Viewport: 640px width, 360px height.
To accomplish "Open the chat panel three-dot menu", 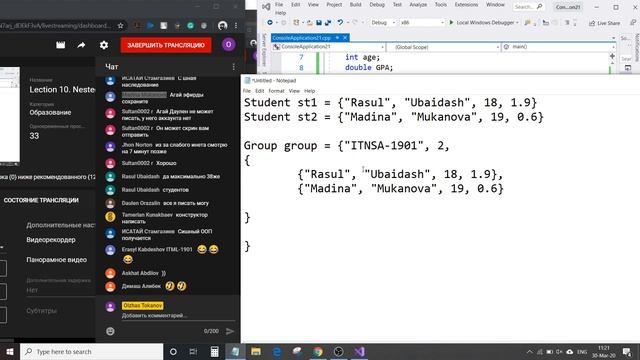I will coord(233,67).
